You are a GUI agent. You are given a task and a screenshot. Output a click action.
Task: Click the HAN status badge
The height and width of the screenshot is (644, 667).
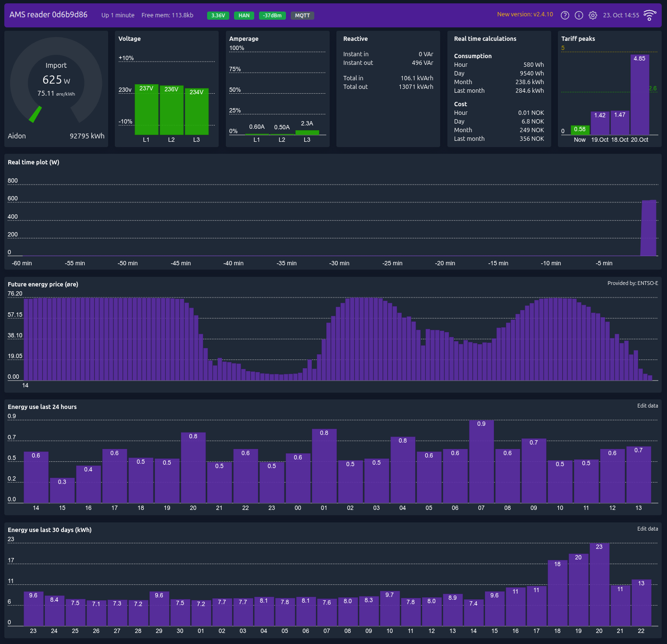click(244, 15)
